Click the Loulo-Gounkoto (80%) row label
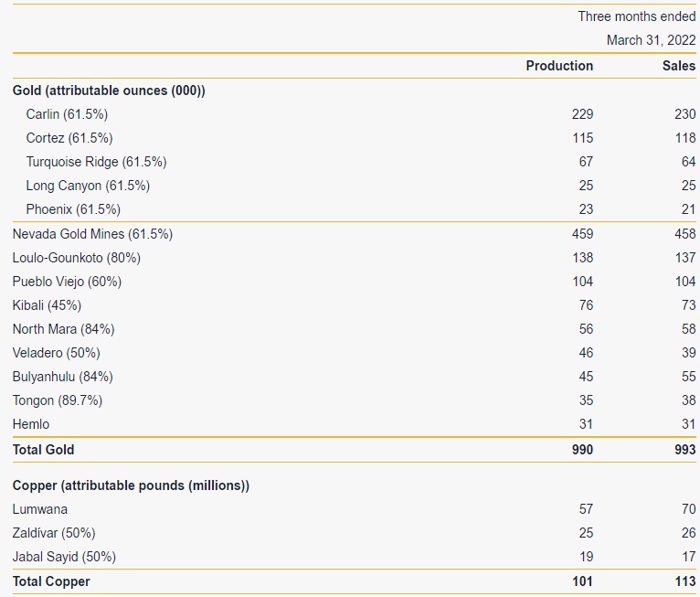Screen dimensions: 700x597 tap(76, 258)
